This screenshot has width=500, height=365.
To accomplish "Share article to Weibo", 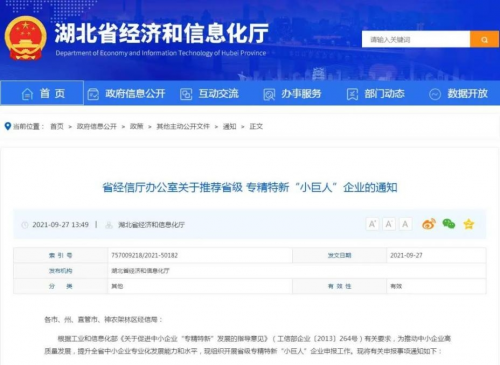I will 429,224.
